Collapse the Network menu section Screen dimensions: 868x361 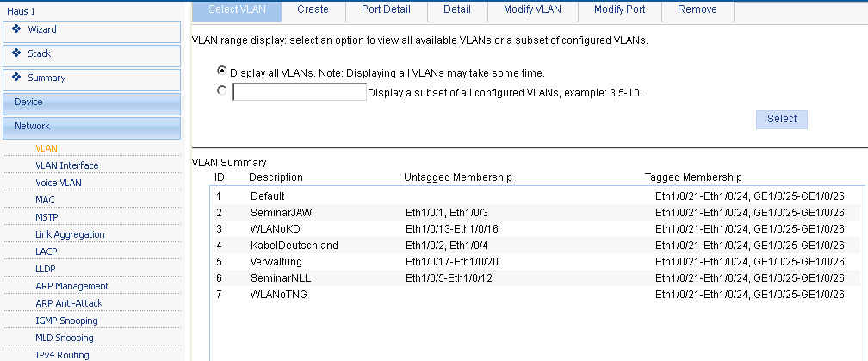pyautogui.click(x=92, y=128)
